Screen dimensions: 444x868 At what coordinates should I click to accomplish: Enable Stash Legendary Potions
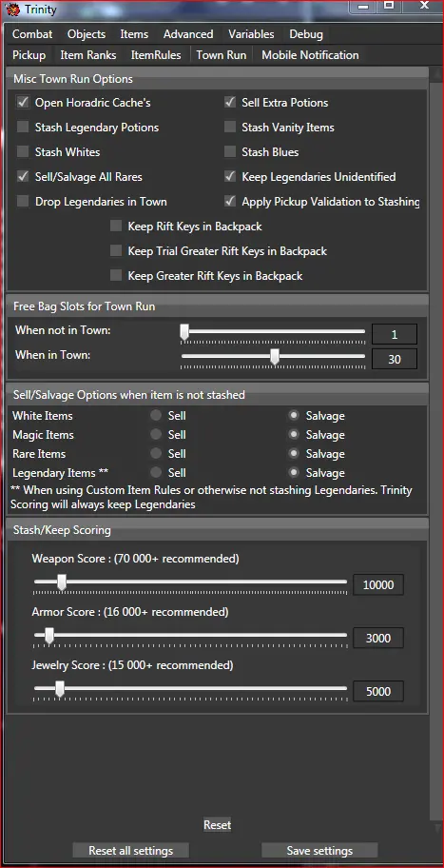(23, 128)
